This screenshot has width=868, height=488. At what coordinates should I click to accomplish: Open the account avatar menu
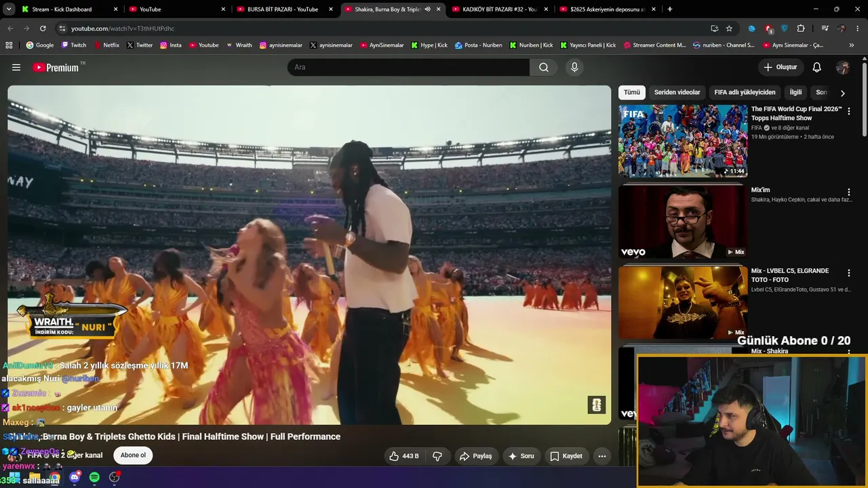tap(843, 67)
